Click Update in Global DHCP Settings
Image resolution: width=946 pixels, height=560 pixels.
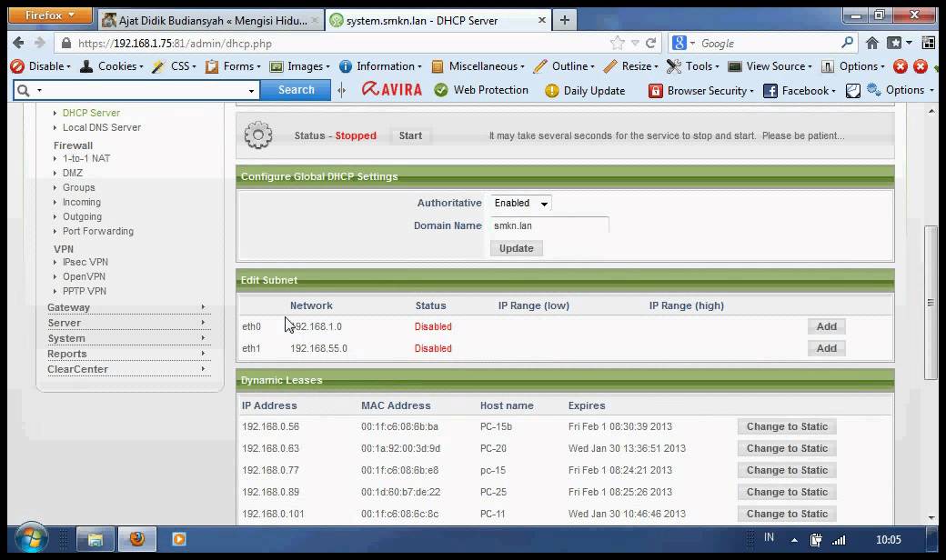coord(517,248)
